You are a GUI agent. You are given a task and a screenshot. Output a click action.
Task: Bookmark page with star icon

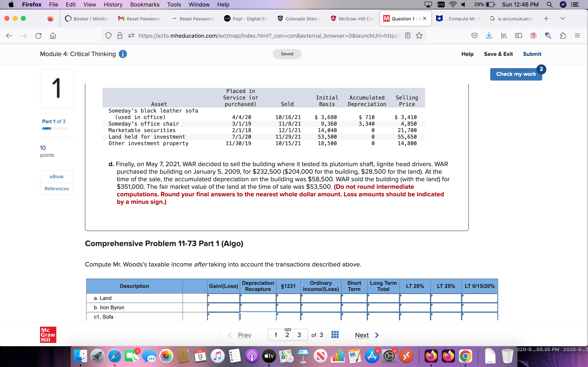(x=419, y=36)
